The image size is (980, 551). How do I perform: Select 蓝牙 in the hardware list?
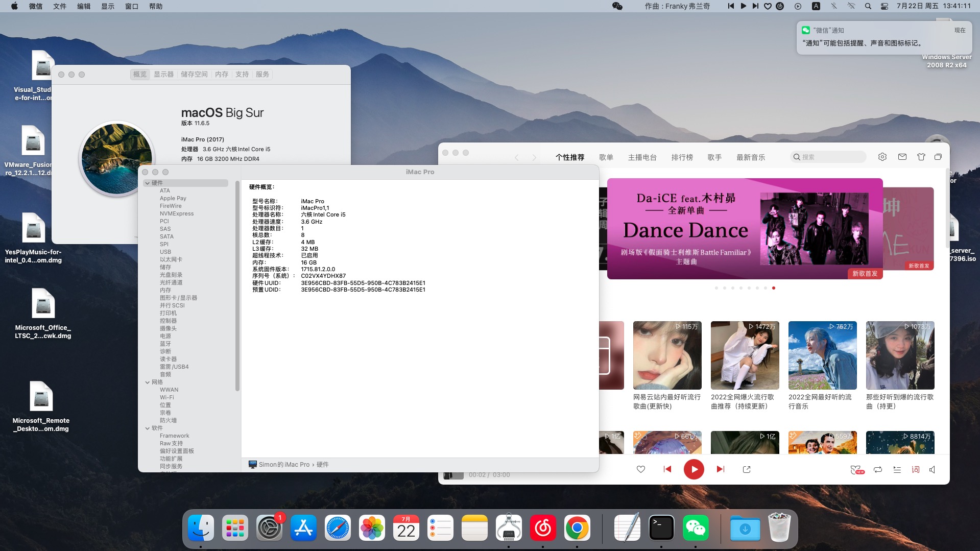165,344
